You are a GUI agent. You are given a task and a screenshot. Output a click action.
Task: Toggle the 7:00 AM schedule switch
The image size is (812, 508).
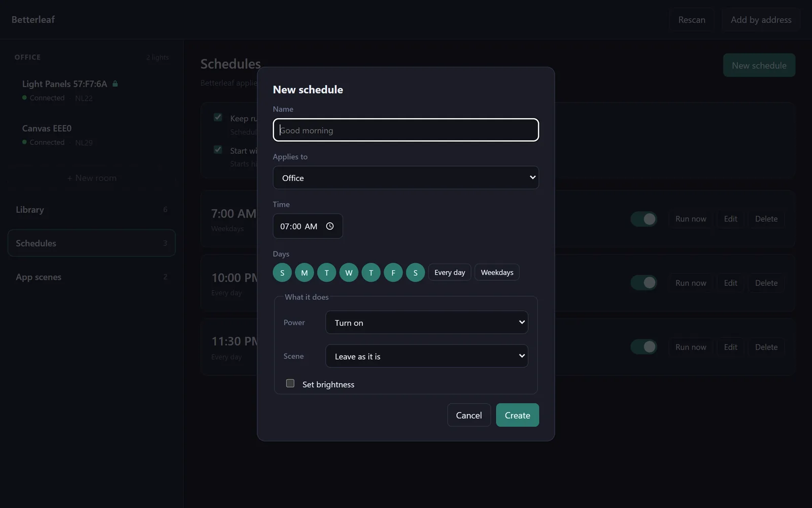click(644, 219)
